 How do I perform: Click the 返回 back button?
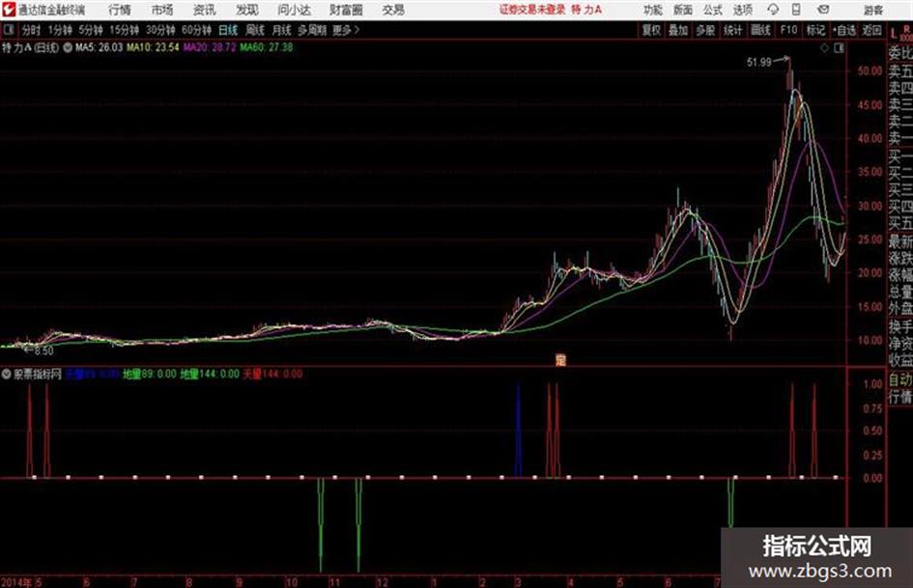point(871,30)
